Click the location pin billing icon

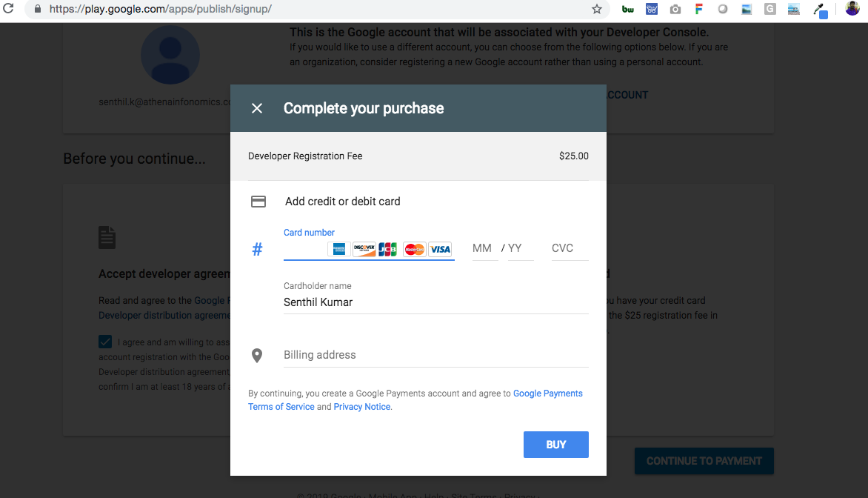257,356
